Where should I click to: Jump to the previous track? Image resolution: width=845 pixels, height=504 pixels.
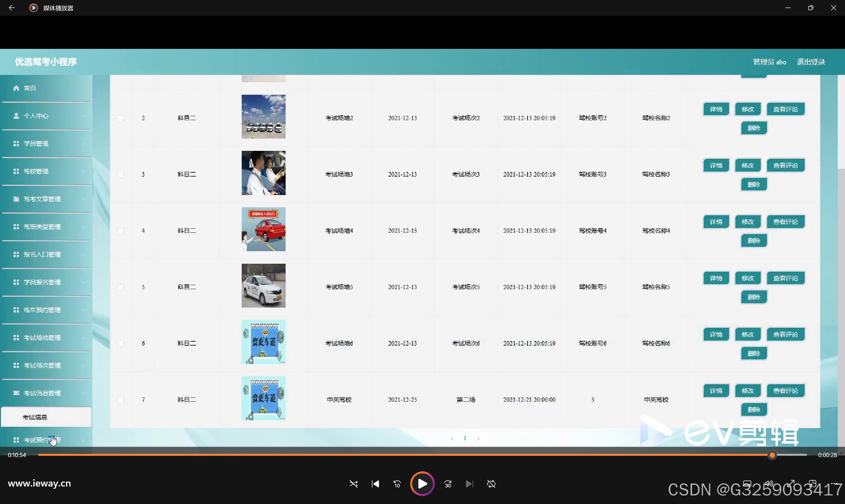375,484
